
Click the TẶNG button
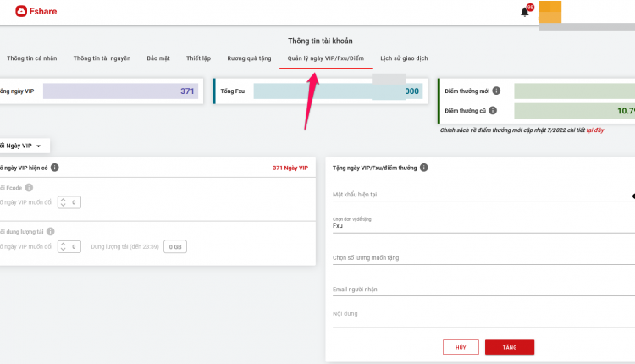[x=510, y=347]
